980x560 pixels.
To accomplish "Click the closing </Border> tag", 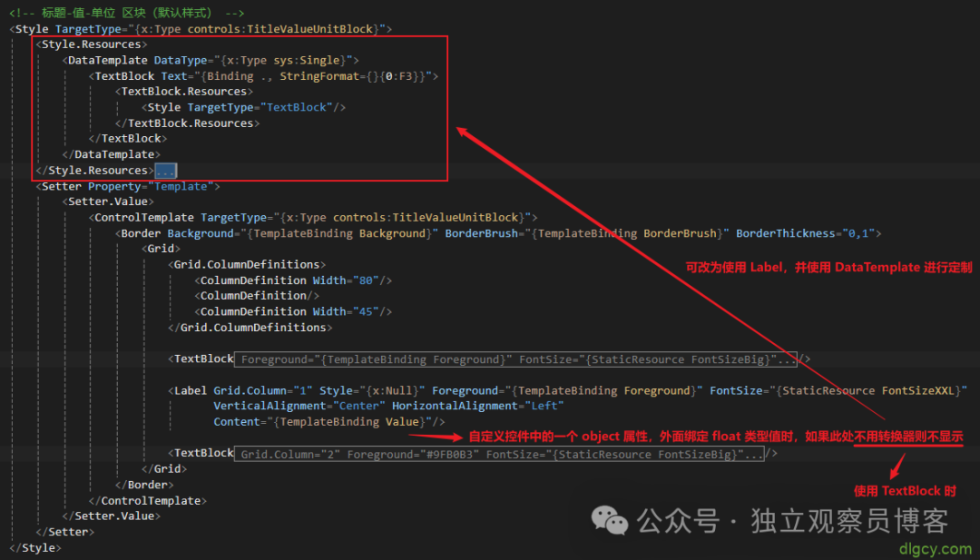I will [144, 485].
